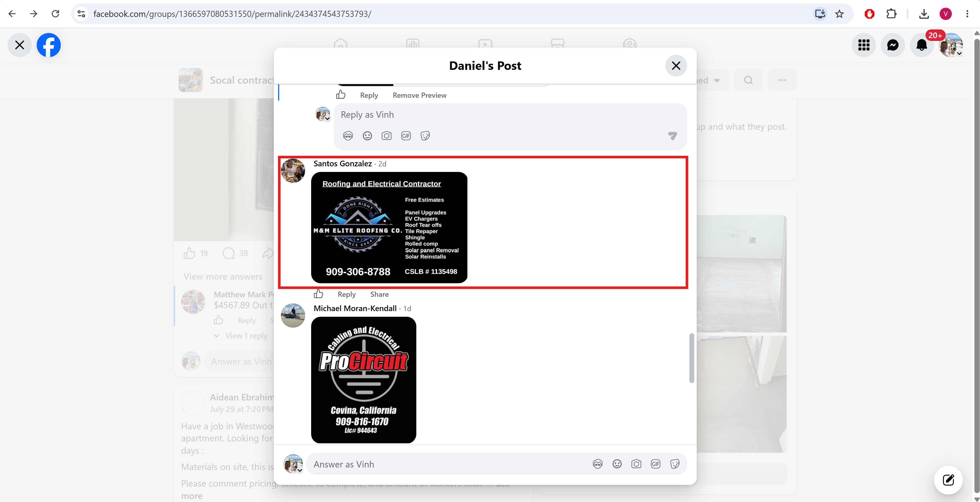Close Daniel's Post dialog
The height and width of the screenshot is (502, 980).
(x=676, y=66)
